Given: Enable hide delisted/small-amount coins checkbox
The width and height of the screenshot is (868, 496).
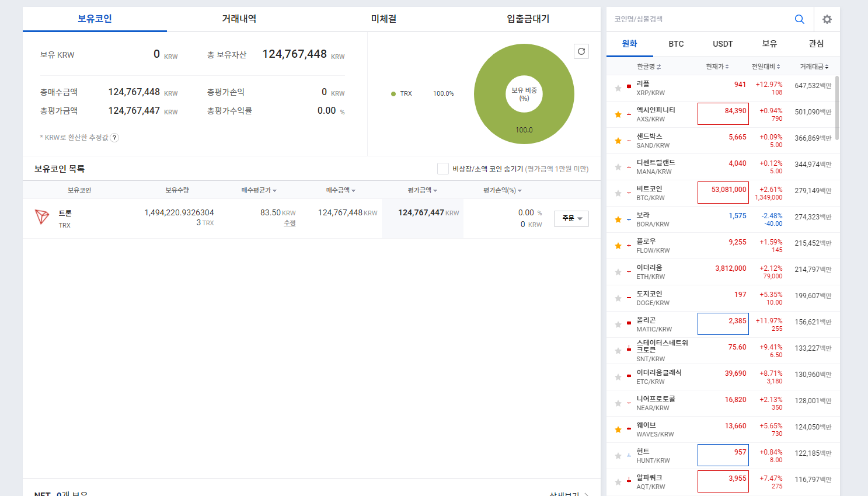Looking at the screenshot, I should [443, 169].
